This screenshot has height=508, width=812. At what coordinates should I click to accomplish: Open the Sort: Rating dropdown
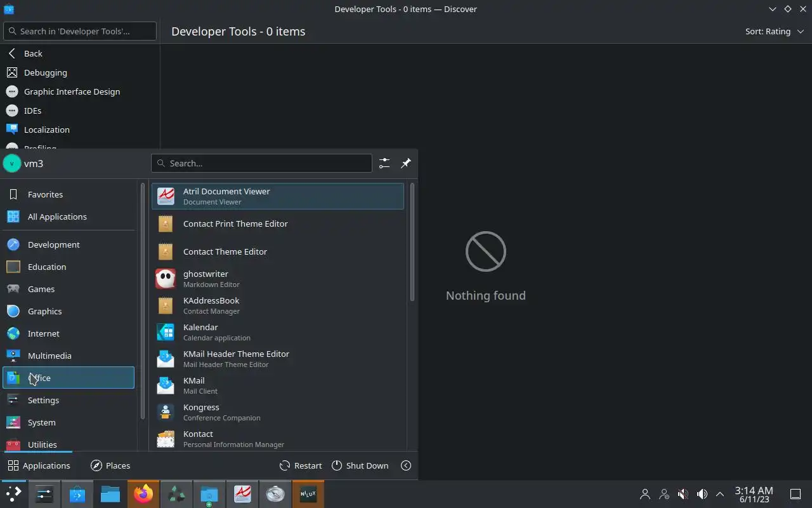point(775,31)
